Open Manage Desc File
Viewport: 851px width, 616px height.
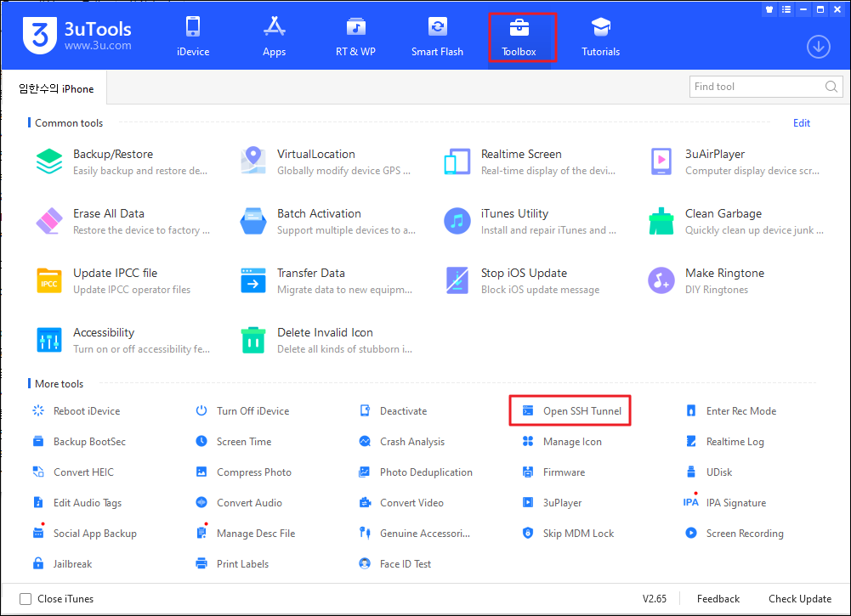click(x=246, y=533)
